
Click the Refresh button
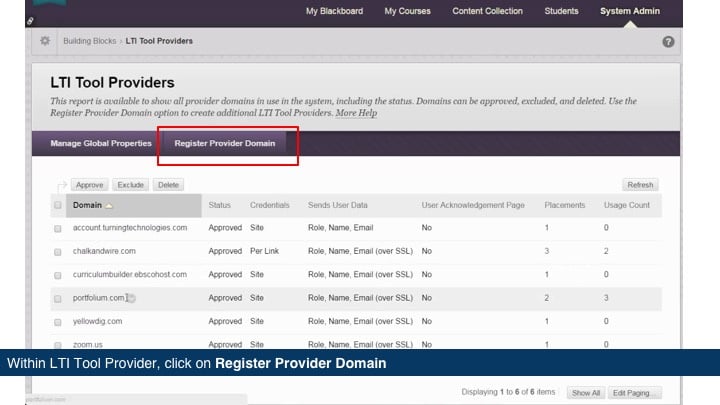640,185
